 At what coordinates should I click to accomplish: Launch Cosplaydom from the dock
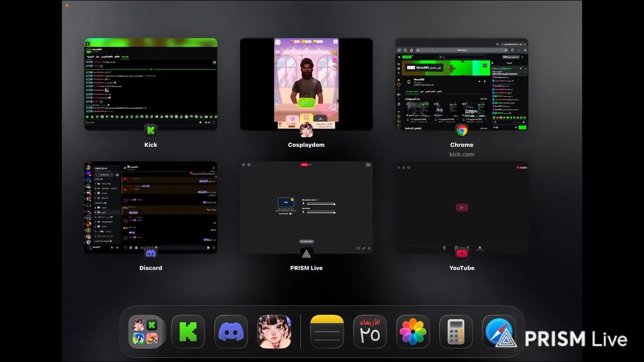click(x=274, y=332)
